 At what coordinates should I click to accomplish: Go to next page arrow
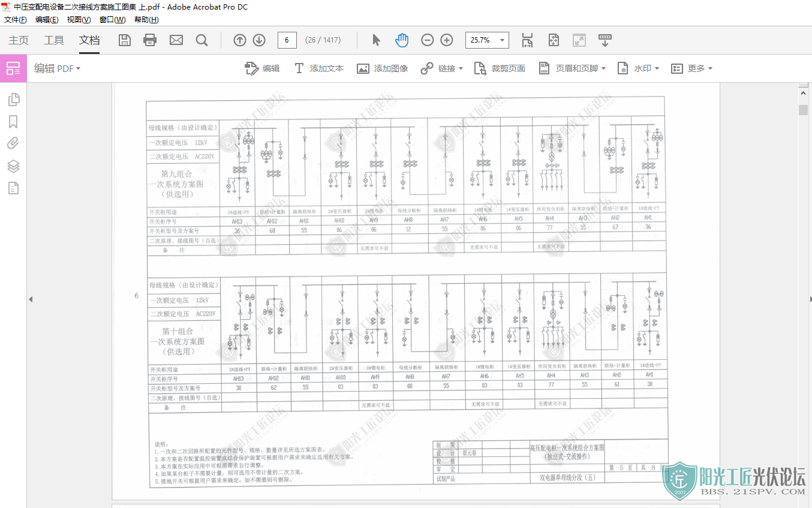pos(259,40)
